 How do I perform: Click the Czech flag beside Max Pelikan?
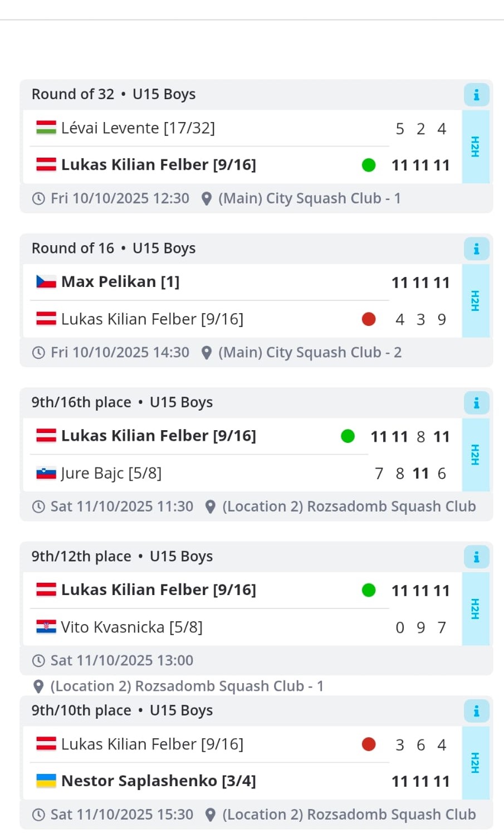[46, 282]
